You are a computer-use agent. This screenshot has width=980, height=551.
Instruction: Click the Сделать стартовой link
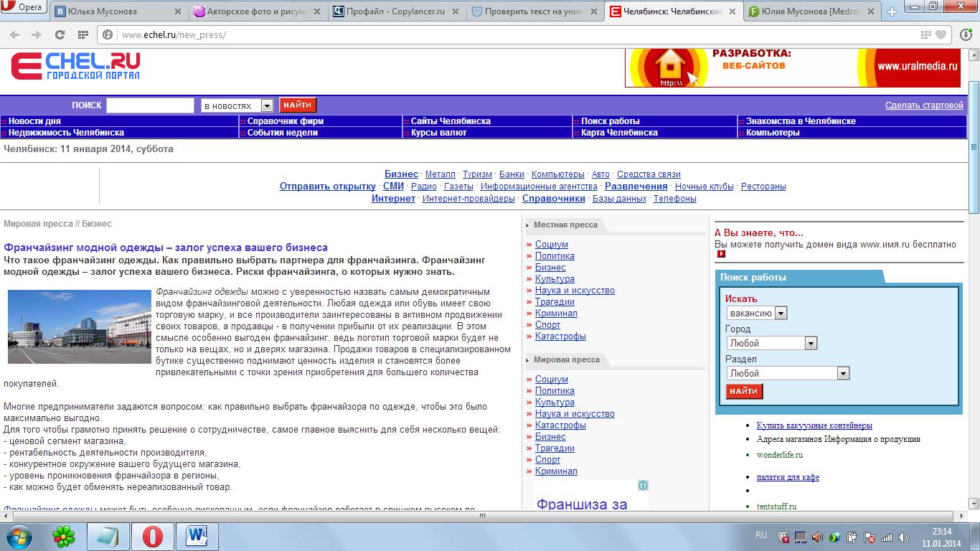924,105
